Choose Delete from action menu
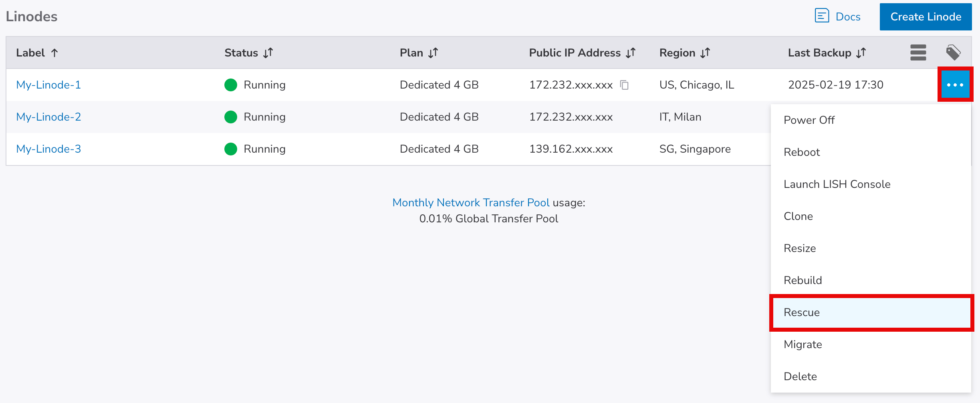The image size is (980, 403). (x=800, y=377)
